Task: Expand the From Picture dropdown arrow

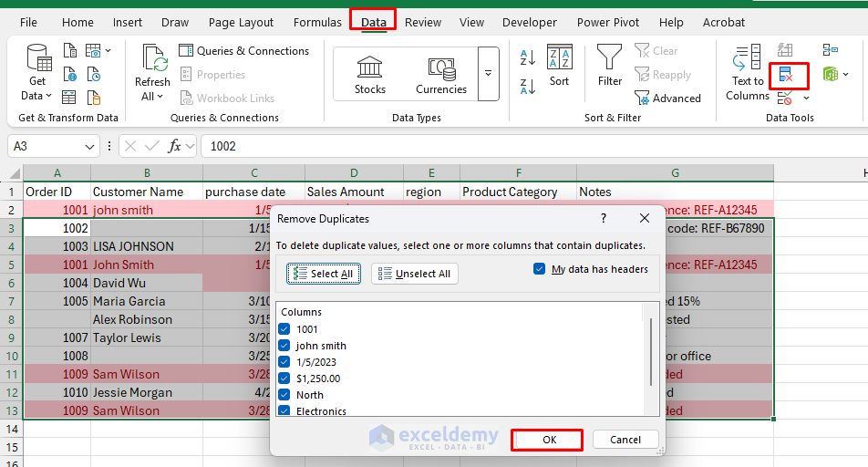Action: pyautogui.click(x=108, y=50)
